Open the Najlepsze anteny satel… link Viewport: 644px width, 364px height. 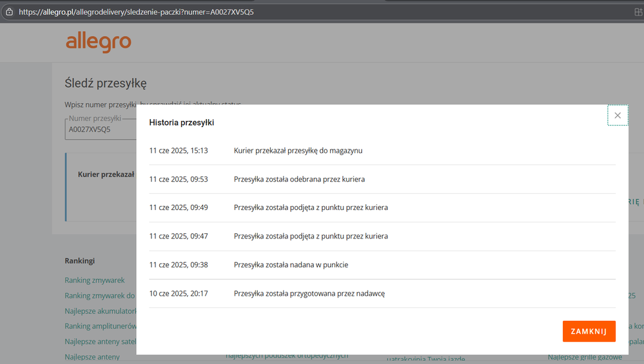[100, 341]
